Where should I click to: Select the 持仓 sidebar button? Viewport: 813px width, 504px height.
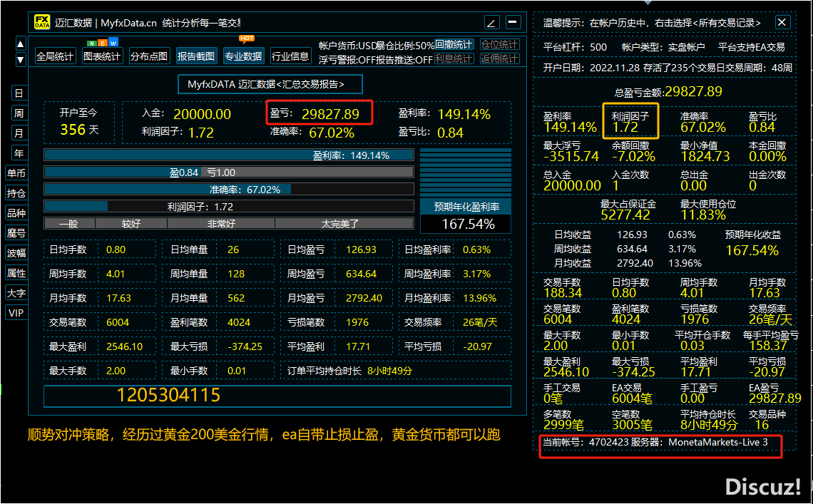coord(16,193)
